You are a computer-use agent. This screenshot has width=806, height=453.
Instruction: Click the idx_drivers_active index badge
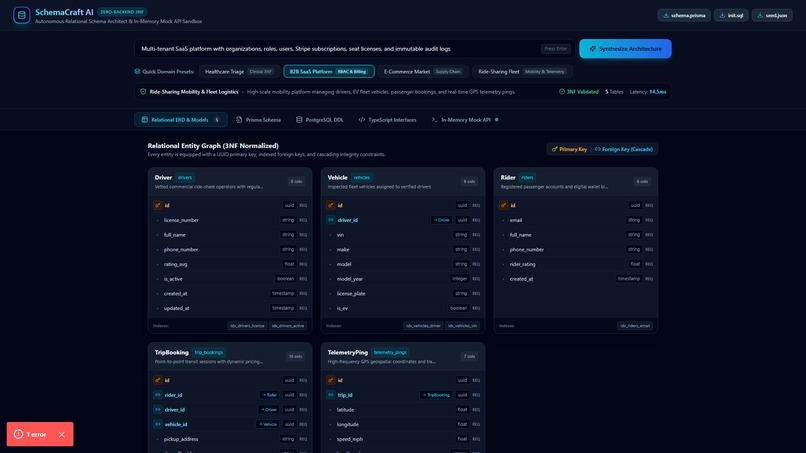288,325
